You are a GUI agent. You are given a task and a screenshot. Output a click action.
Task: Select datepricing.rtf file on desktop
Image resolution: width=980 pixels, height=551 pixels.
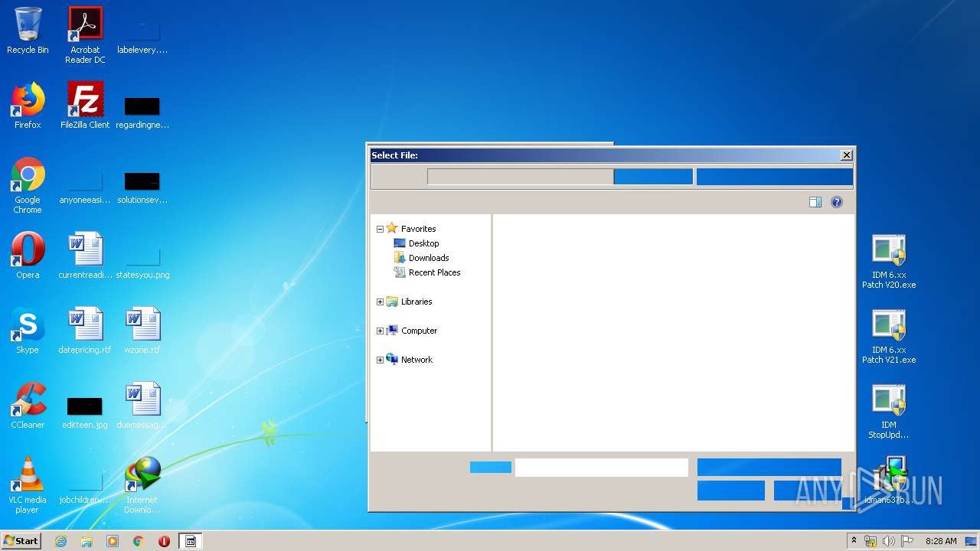(x=85, y=331)
